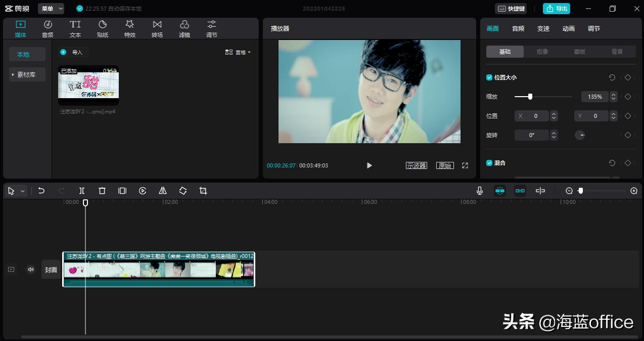Click the fullscreen preview icon
Image resolution: width=644 pixels, height=341 pixels.
point(465,165)
